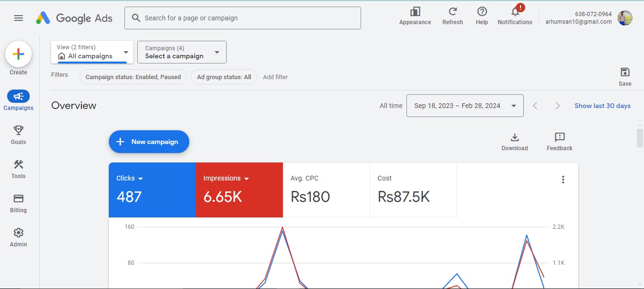This screenshot has height=289, width=644.
Task: Open the Tools menu
Action: click(x=18, y=165)
